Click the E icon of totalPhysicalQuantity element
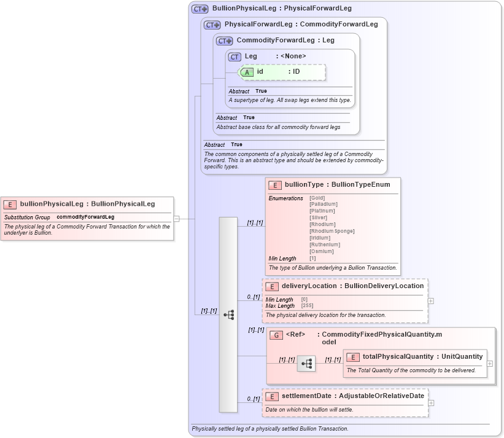504x438 pixels. point(353,358)
